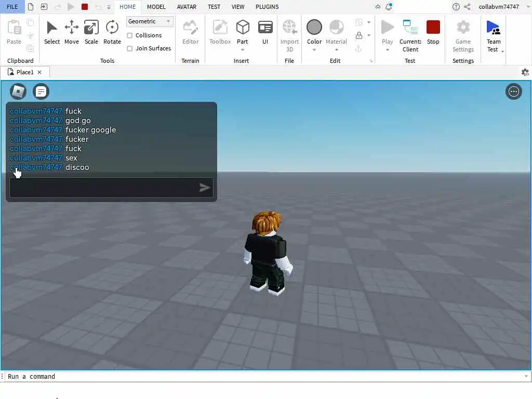This screenshot has width=532, height=399.
Task: Open the Terrain Editor
Action: (190, 33)
